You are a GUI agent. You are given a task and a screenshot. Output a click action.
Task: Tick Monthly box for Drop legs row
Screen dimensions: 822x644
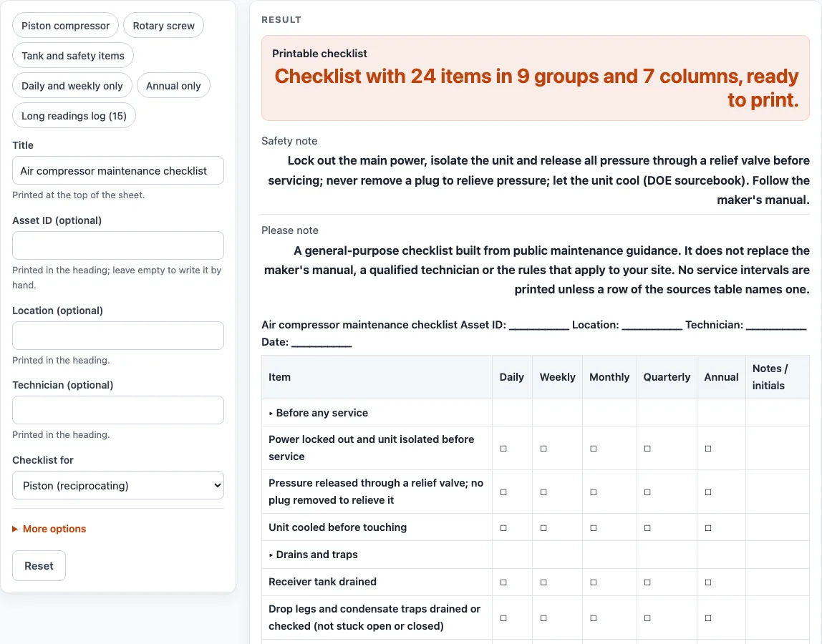(594, 618)
